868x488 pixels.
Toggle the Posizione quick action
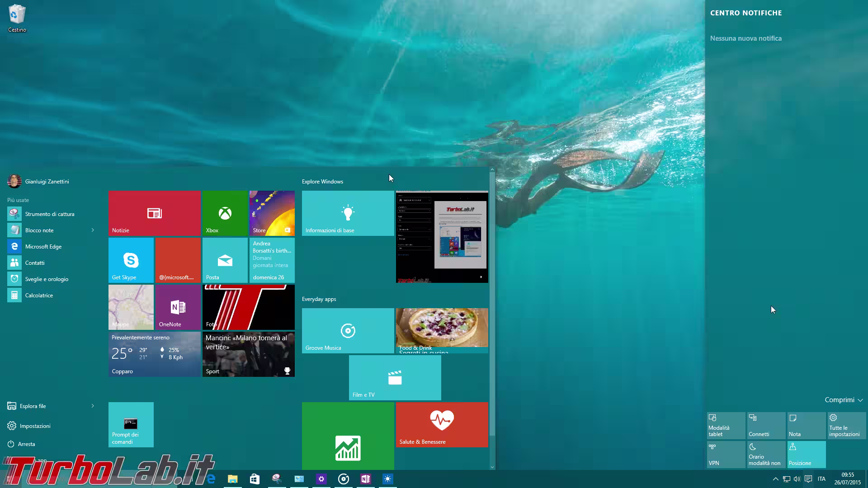[x=807, y=454]
